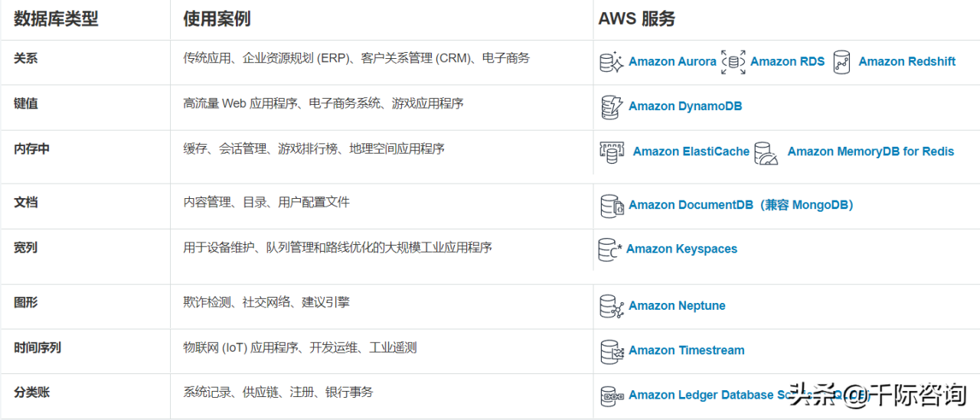Screen dimensions: 980x420
Task: Follow the Amazon Redshift link
Action: pos(906,62)
